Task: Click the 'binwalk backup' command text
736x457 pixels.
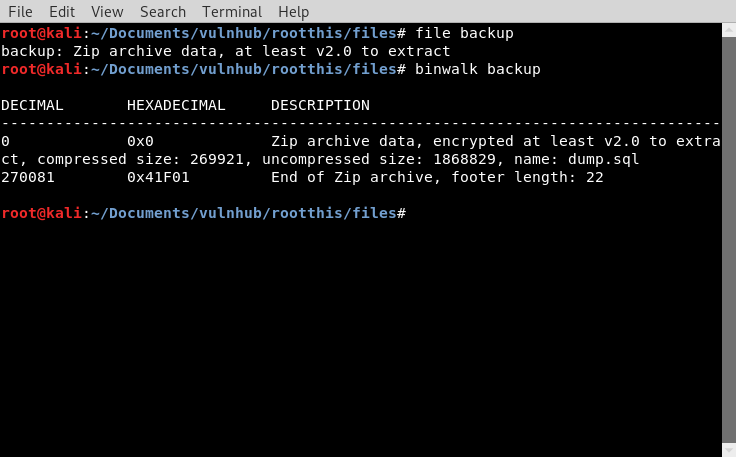Action: (478, 70)
